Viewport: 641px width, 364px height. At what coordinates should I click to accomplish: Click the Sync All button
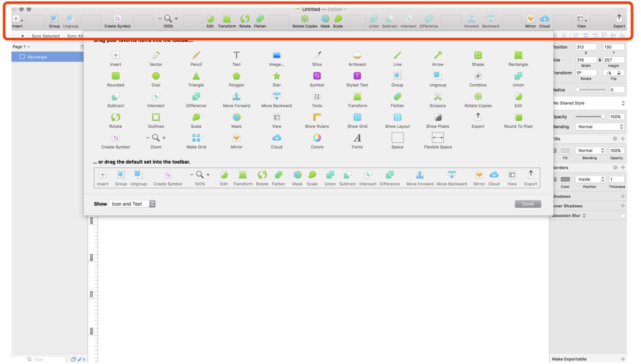(x=75, y=36)
